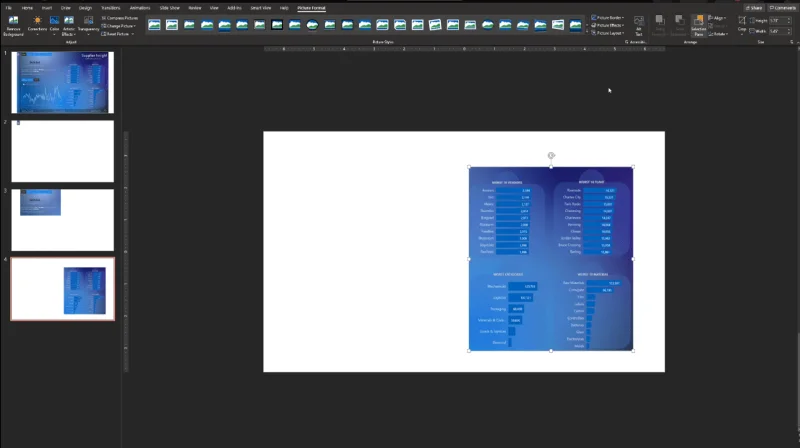Switch to the Help tab
Image resolution: width=800 pixels, height=448 pixels.
pos(284,8)
